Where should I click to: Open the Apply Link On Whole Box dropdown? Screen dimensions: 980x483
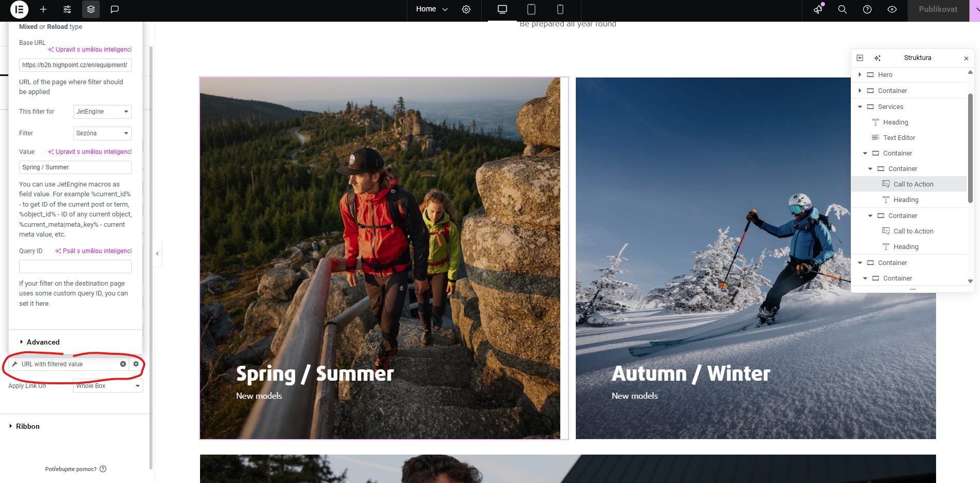point(108,386)
